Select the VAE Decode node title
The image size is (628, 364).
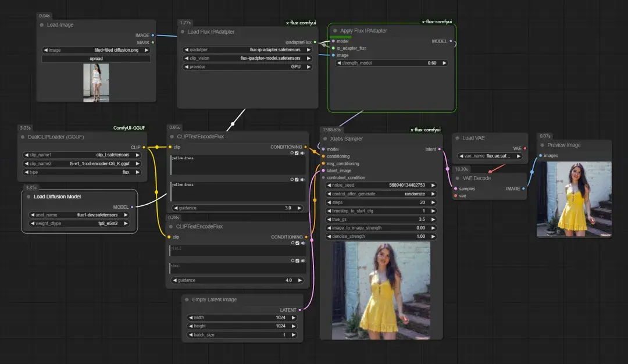click(x=477, y=178)
